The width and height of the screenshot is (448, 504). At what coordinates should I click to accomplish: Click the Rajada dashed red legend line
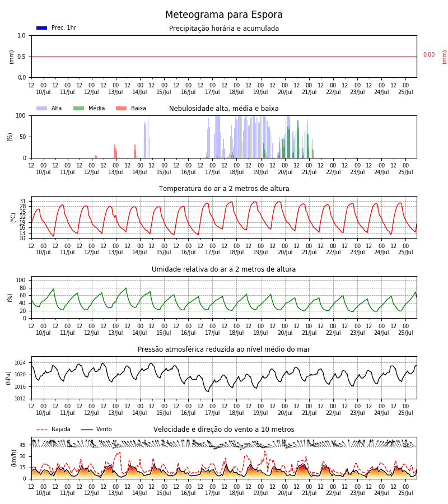[42, 430]
